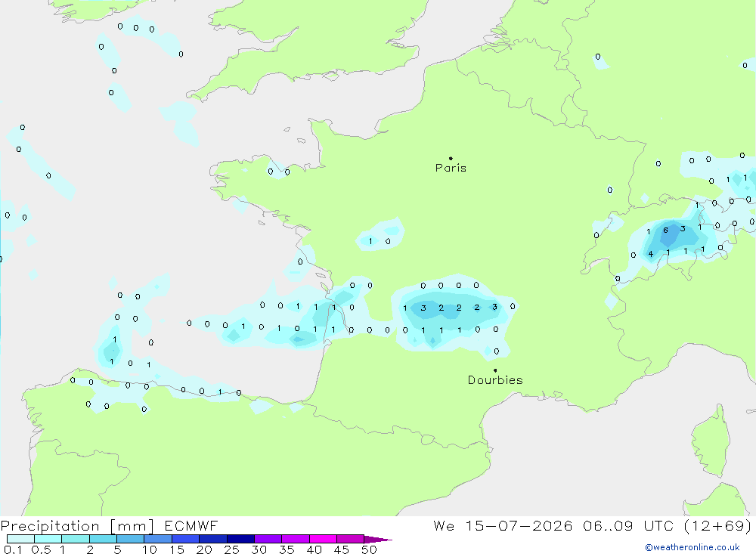Select the Dourbies location dot marker
The image size is (756, 554).
pos(495,370)
